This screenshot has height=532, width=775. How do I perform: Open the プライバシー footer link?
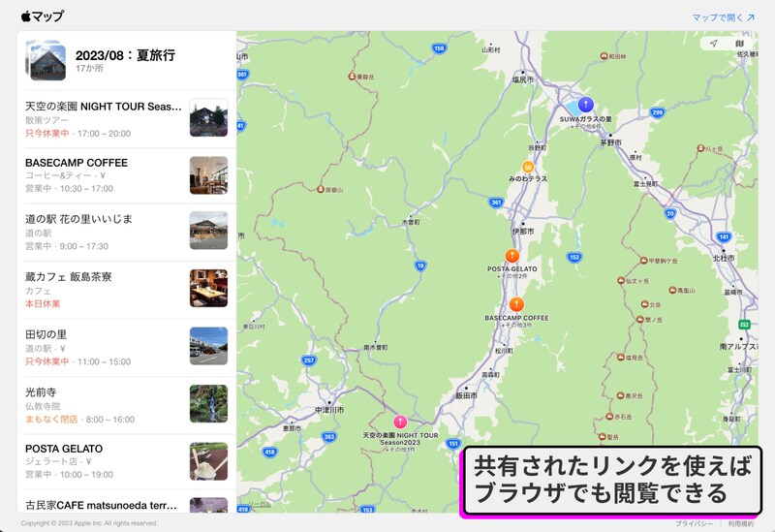tap(694, 523)
